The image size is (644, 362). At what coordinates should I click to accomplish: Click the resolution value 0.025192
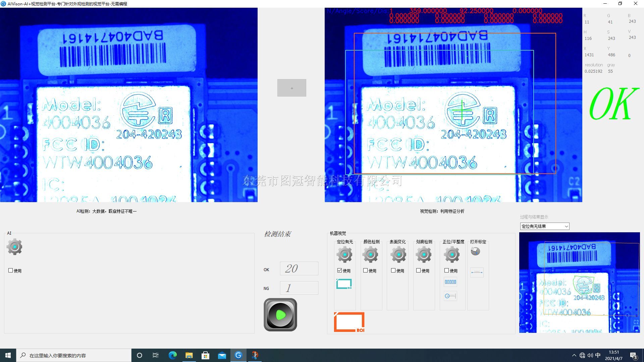[593, 71]
